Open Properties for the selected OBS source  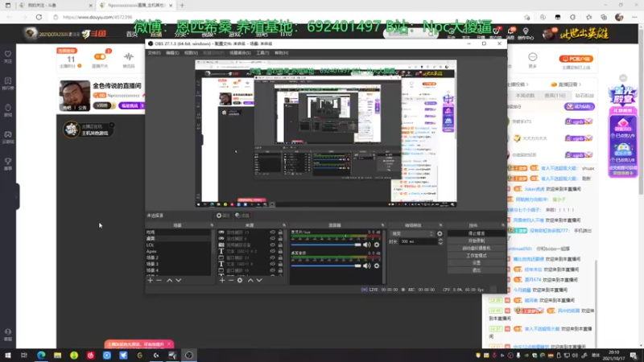tap(223, 216)
